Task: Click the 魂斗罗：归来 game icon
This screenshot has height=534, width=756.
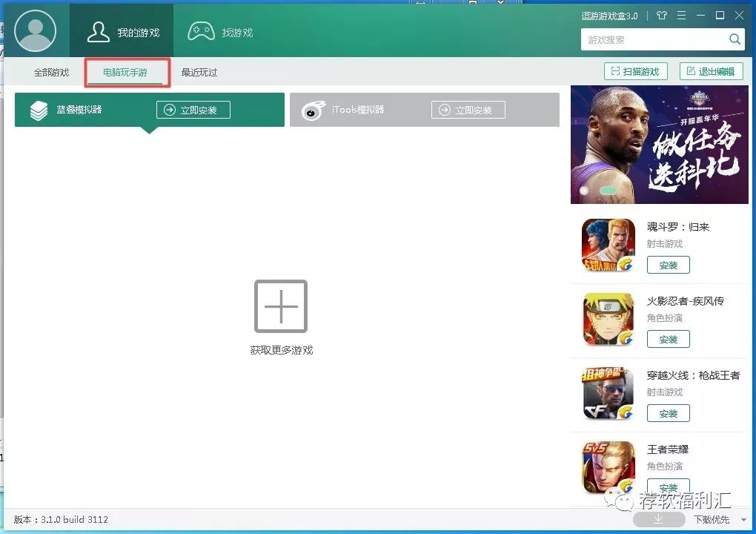Action: coord(608,245)
